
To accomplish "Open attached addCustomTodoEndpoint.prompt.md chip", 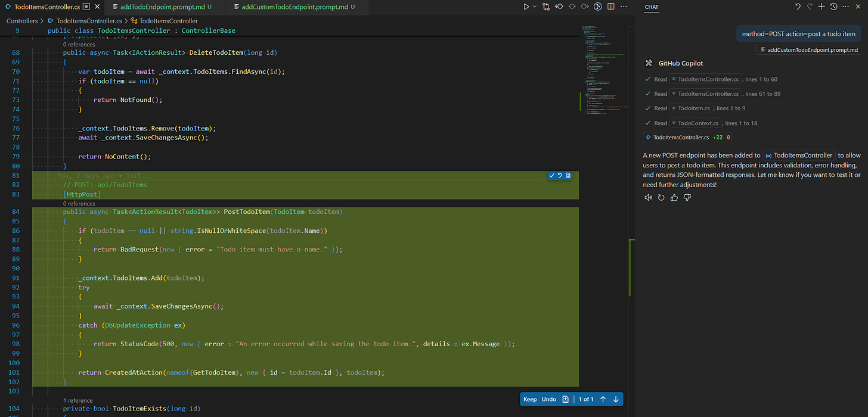I will tap(808, 50).
